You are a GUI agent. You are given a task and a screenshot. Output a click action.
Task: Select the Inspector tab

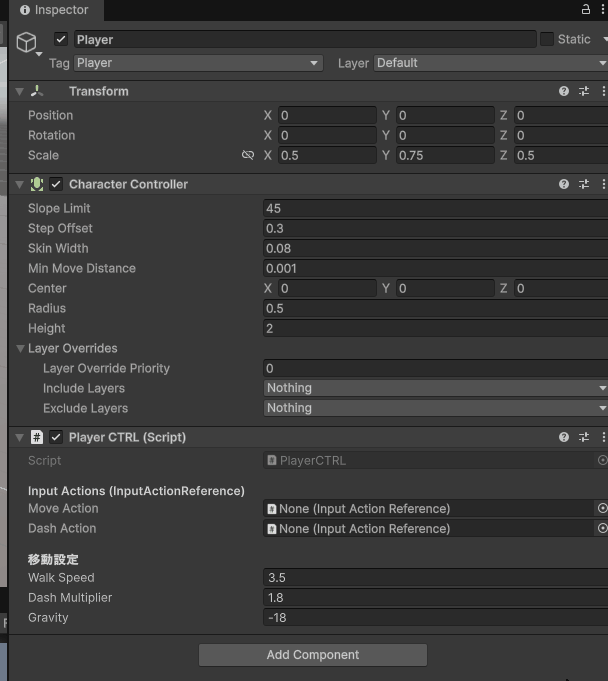pos(54,10)
